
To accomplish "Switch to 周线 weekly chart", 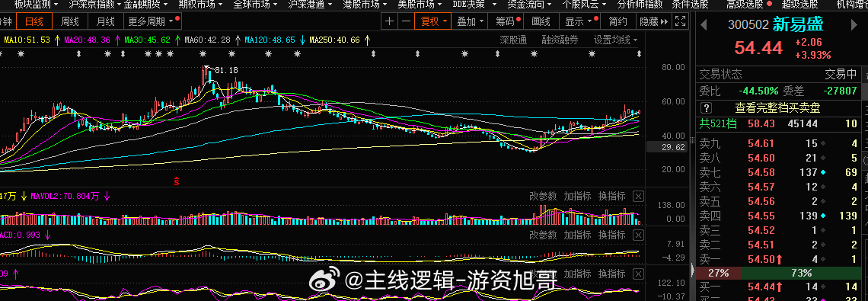I will point(70,21).
